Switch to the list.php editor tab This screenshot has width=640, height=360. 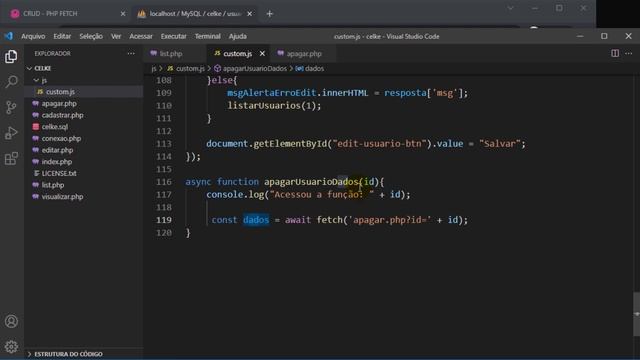[171, 53]
